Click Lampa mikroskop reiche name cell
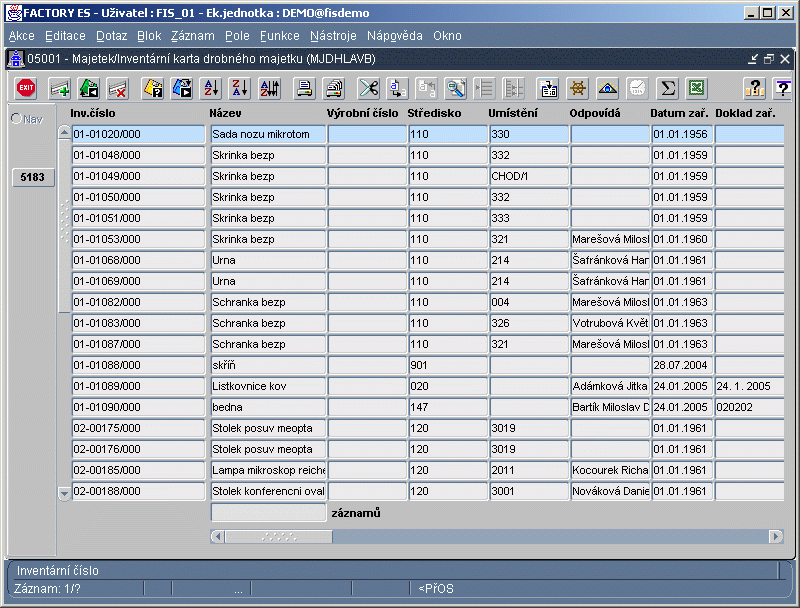This screenshot has width=800, height=608. 268,470
